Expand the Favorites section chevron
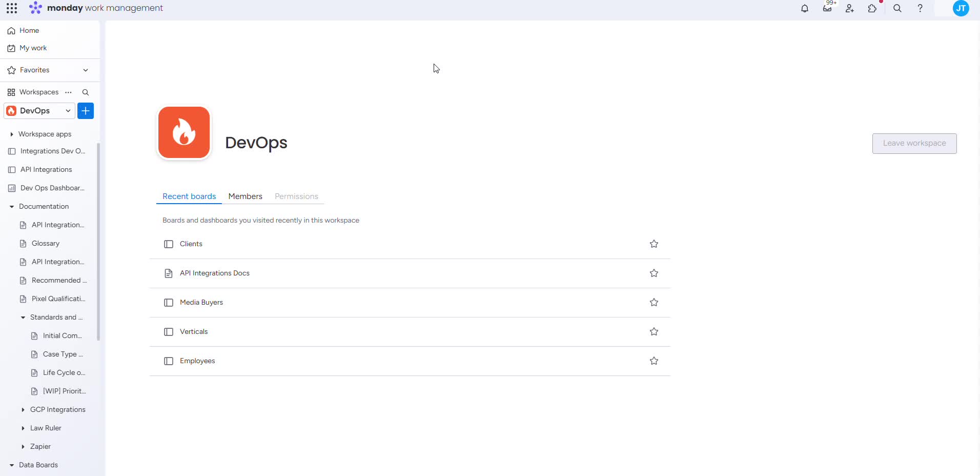Image resolution: width=980 pixels, height=476 pixels. coord(86,70)
